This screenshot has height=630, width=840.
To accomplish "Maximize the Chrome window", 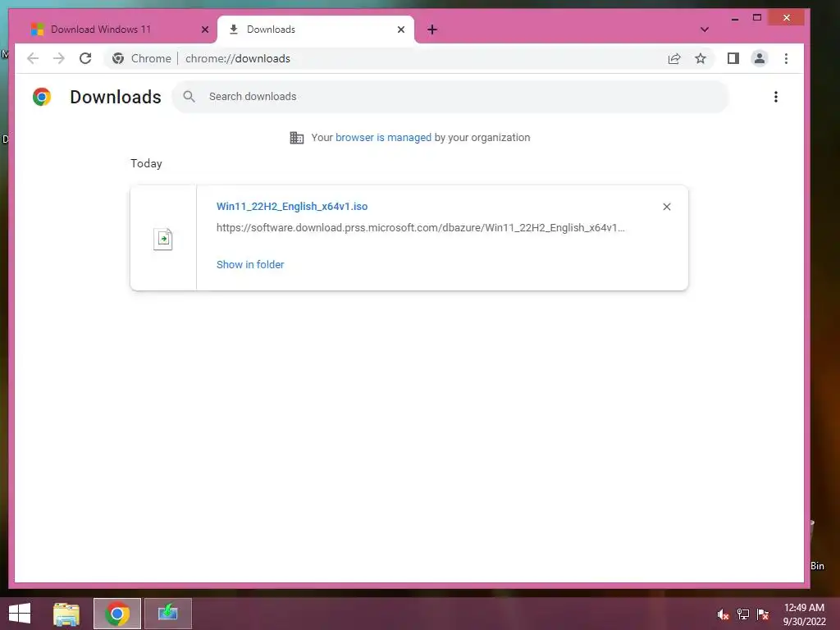I will coord(757,18).
